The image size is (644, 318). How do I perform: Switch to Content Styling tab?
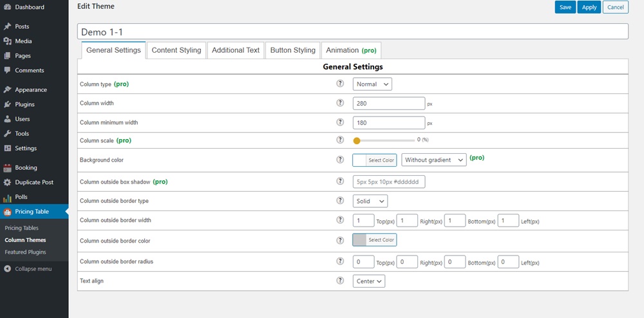pos(176,50)
